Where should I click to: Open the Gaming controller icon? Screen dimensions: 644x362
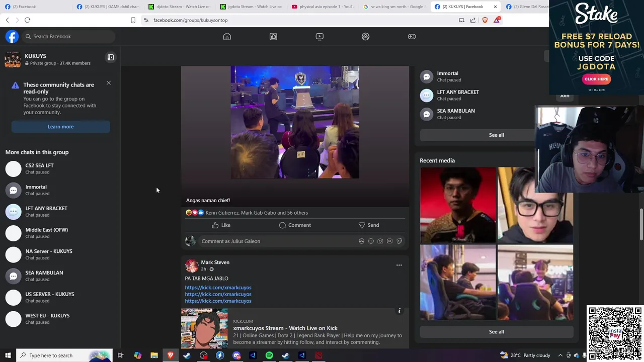pos(412,36)
